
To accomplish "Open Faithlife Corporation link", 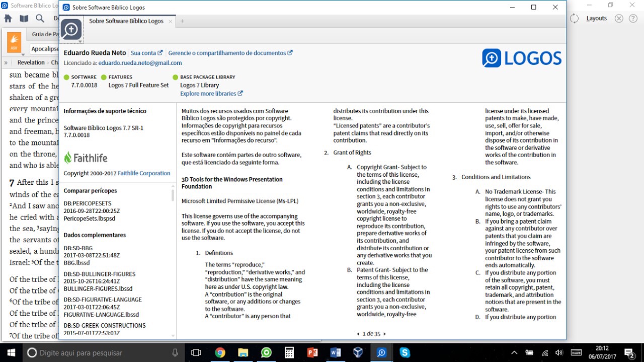I will pyautogui.click(x=144, y=173).
